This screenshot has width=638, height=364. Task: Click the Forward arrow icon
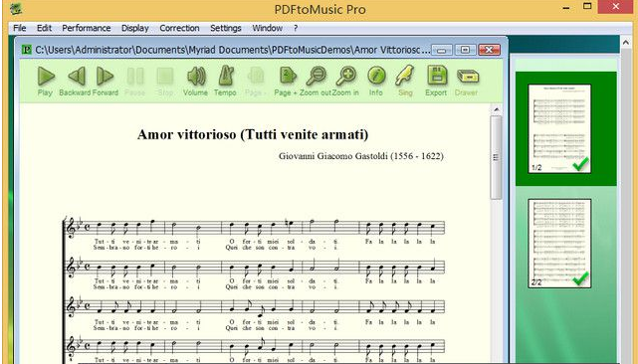click(105, 76)
